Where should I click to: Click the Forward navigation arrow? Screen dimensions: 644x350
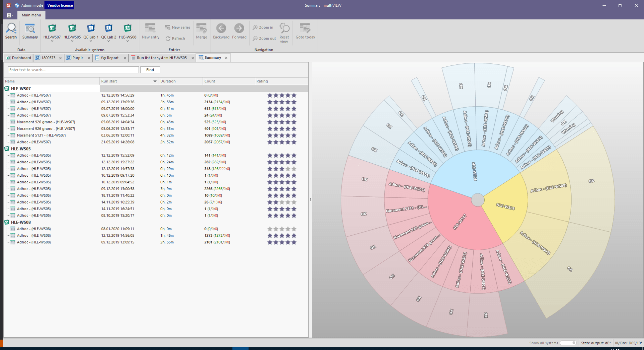(x=239, y=31)
